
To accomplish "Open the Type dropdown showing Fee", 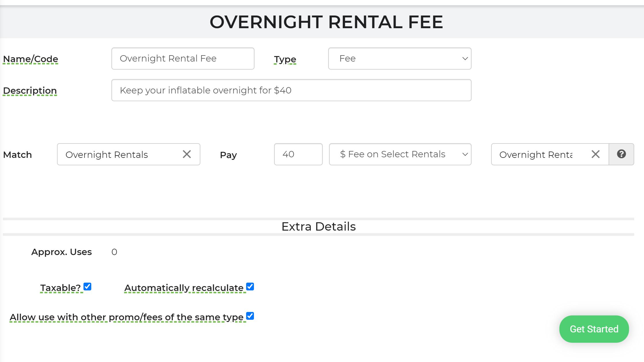I will [x=400, y=59].
